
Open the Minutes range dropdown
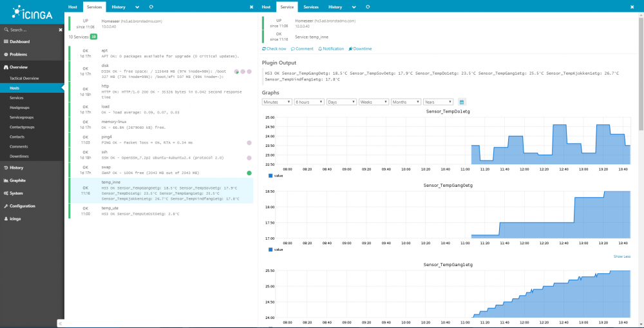[x=277, y=102]
